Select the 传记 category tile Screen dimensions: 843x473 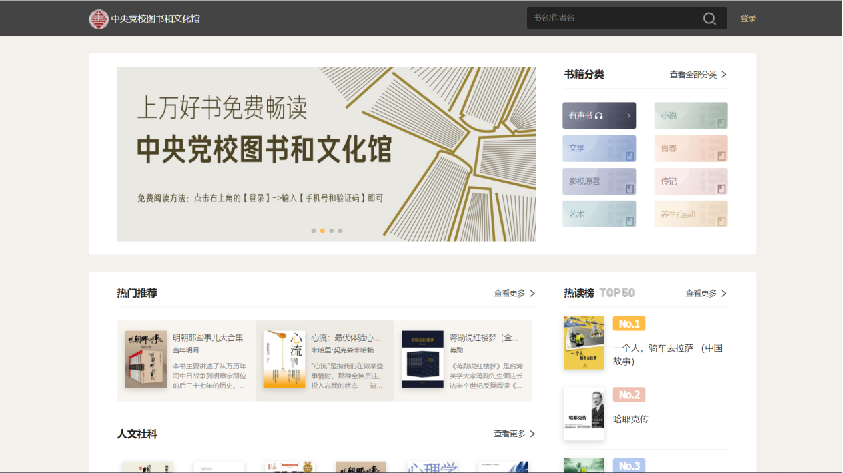(691, 181)
